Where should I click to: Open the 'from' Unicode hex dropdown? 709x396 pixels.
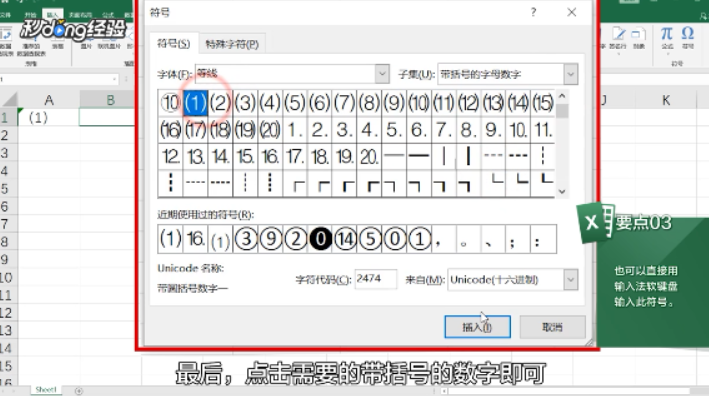click(571, 280)
